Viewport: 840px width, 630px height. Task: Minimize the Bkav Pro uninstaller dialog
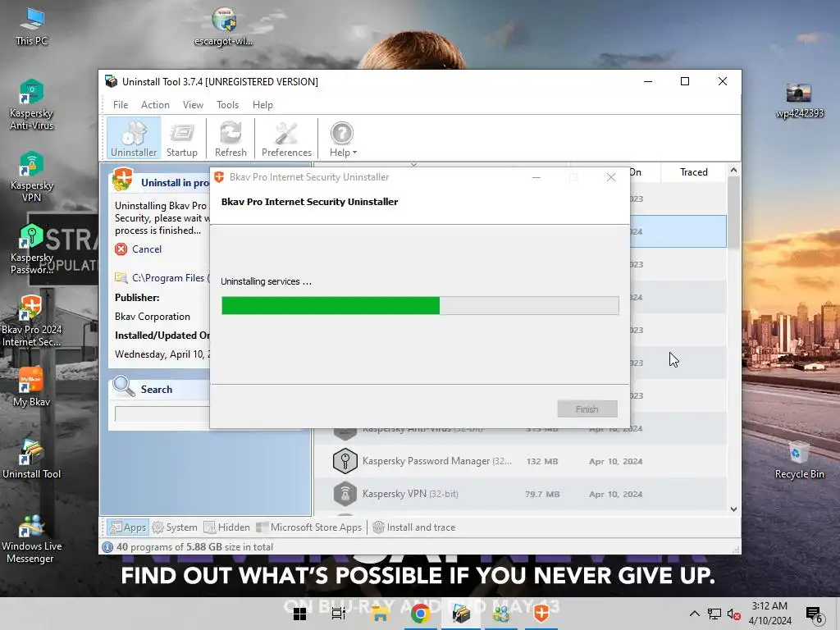536,177
